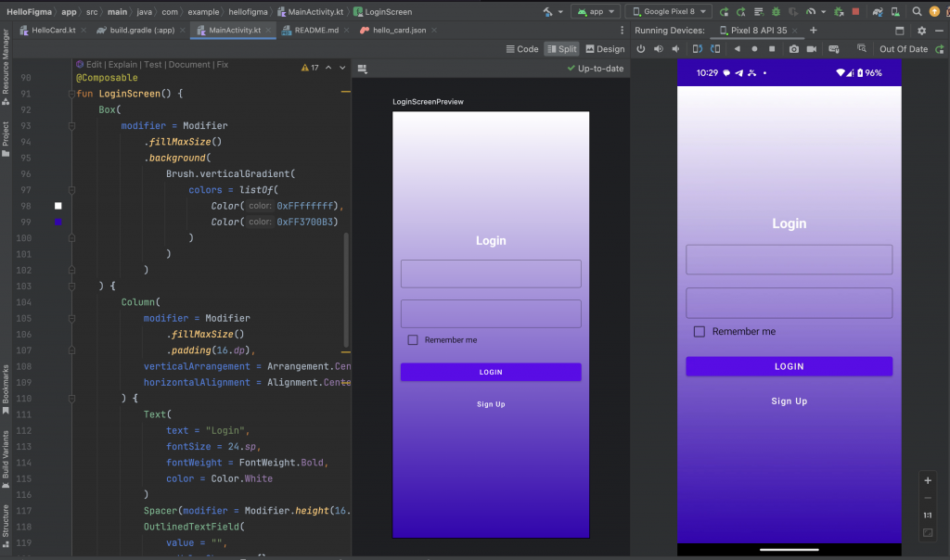The image size is (950, 560).
Task: Switch to the HelloCard.kt tab
Action: click(x=53, y=30)
